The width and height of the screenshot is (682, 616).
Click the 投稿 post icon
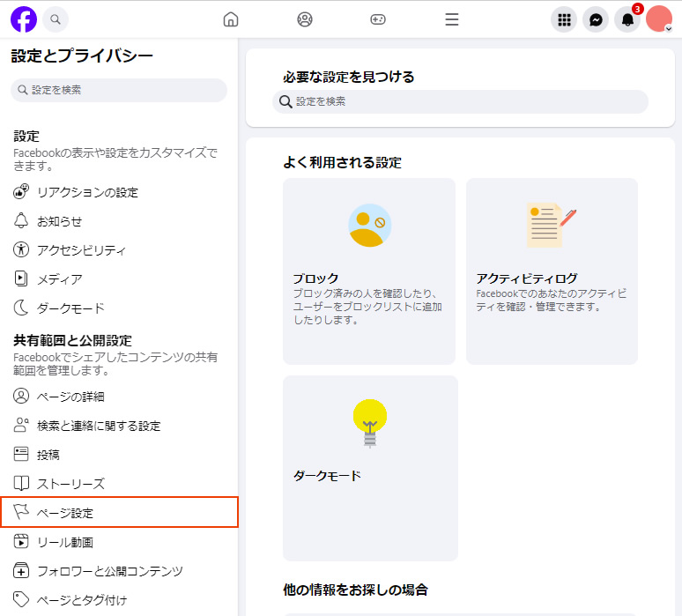click(x=21, y=454)
